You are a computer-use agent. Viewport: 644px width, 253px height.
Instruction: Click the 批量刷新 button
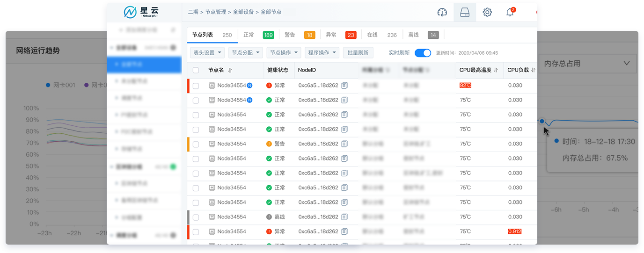[x=359, y=53]
